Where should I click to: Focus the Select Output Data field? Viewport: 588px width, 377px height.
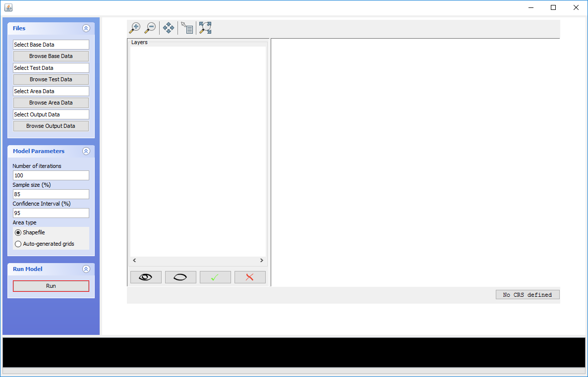(51, 114)
